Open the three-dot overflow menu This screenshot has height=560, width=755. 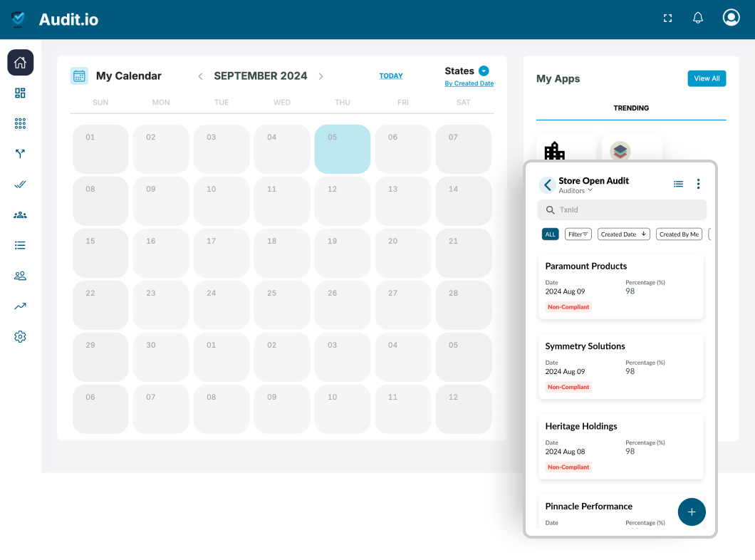pos(699,183)
